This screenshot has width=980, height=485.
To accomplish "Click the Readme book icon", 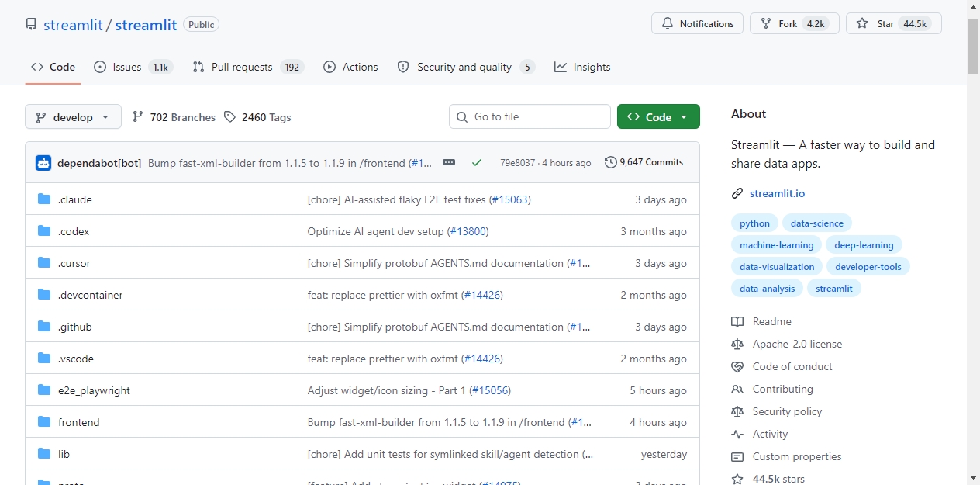I will pyautogui.click(x=737, y=321).
